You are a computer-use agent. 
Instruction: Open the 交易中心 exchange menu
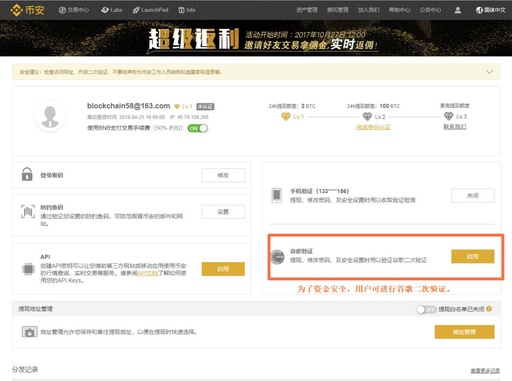(74, 10)
